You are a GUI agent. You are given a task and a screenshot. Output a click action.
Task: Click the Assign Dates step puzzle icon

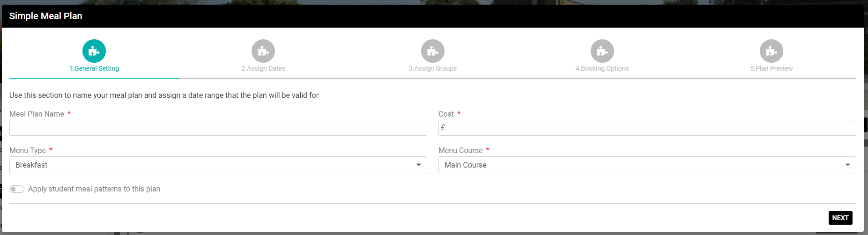[263, 51]
